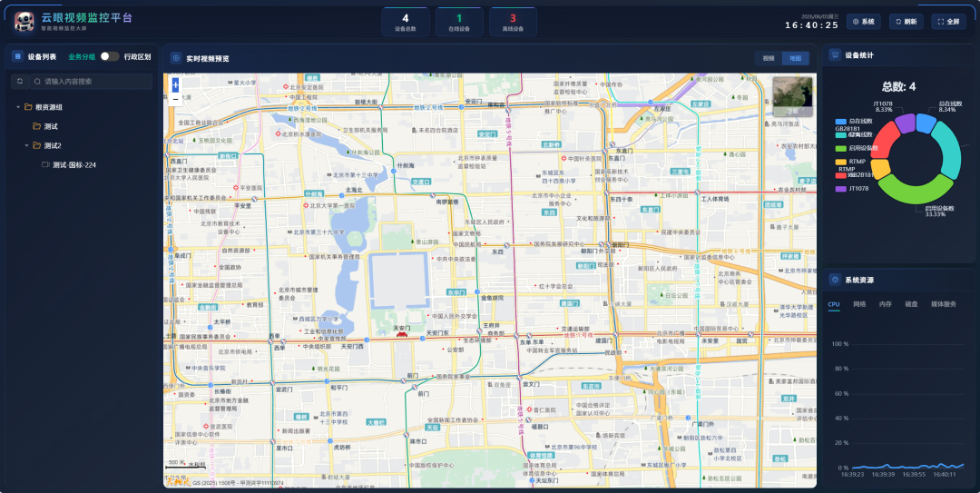Toggle purple JT1078 legend item
Viewport: 980px width, 493px height.
pyautogui.click(x=852, y=188)
